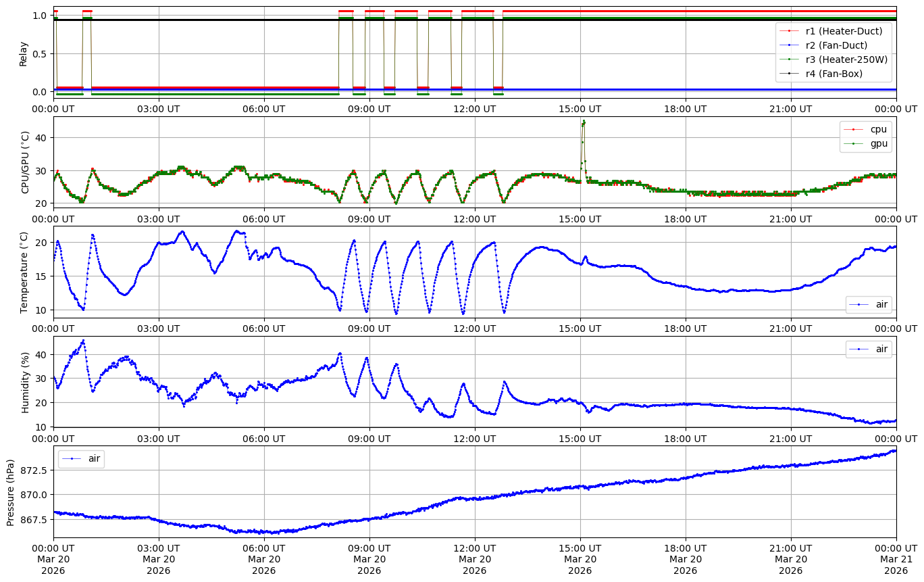Image resolution: width=924 pixels, height=582 pixels.
Task: Select the air legend entry in Pressure panel
Action: 72,459
